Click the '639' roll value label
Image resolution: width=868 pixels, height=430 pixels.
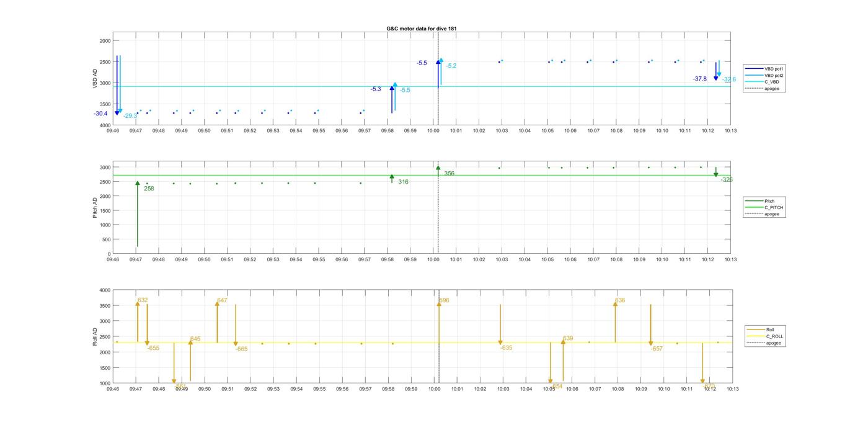click(x=568, y=339)
